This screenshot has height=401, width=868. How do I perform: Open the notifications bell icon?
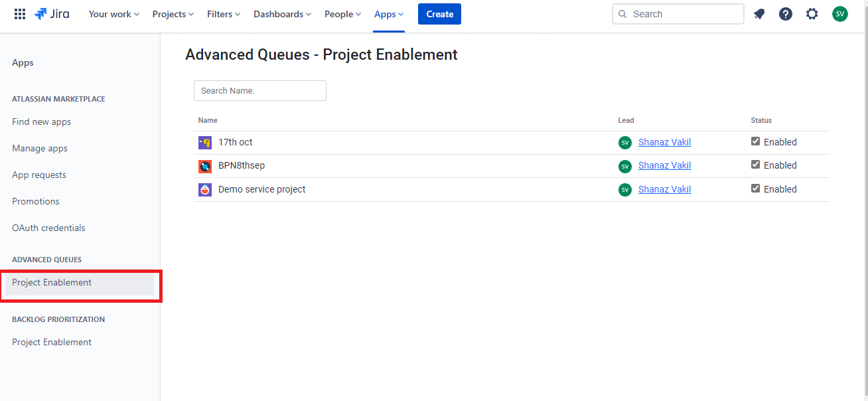point(759,14)
